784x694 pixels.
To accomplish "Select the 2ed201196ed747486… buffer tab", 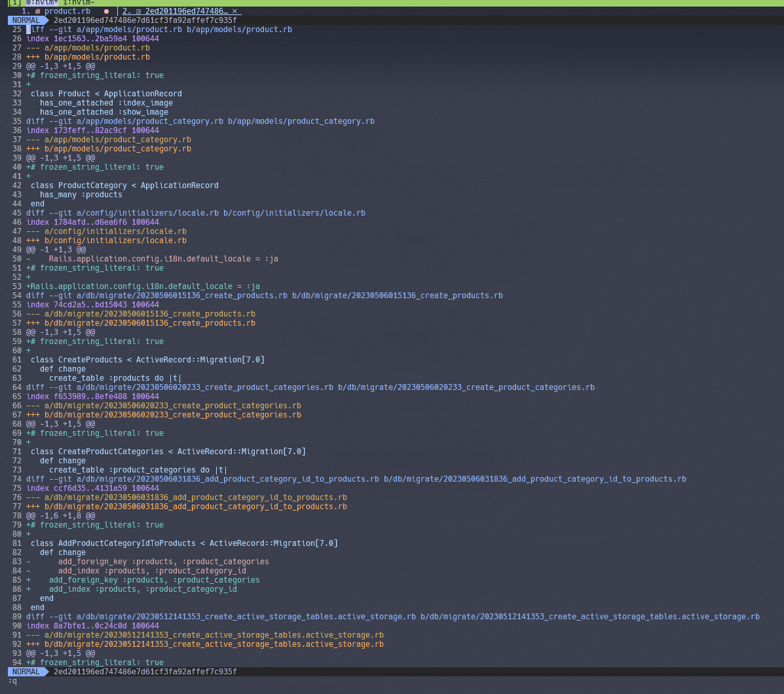I will [x=186, y=11].
